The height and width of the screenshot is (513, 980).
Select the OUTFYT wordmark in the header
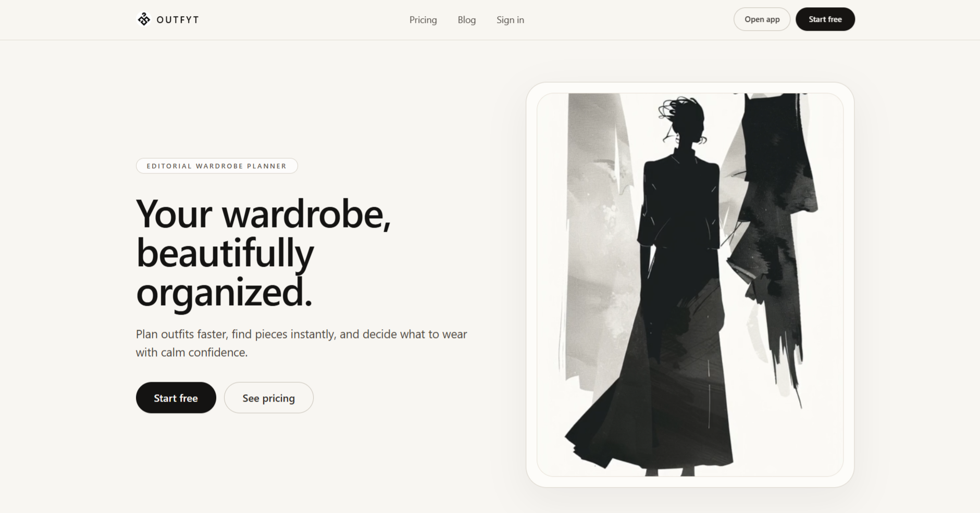pos(177,19)
